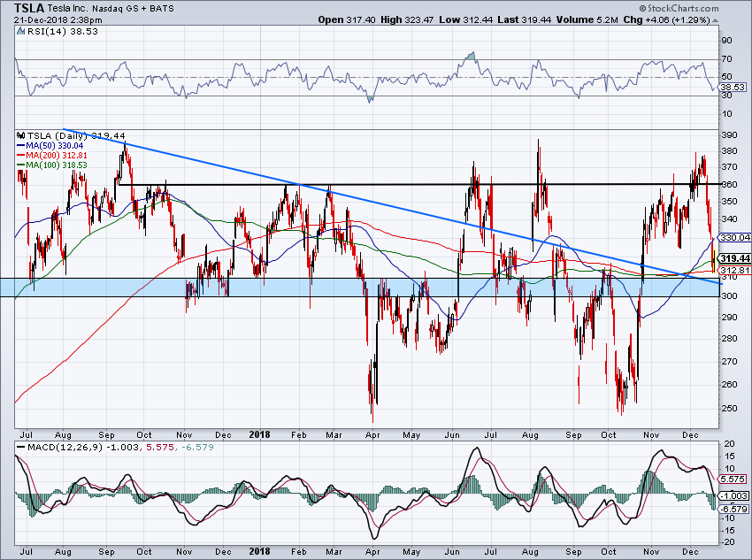Click the MA(100) 318.53 legend text

coord(57,165)
